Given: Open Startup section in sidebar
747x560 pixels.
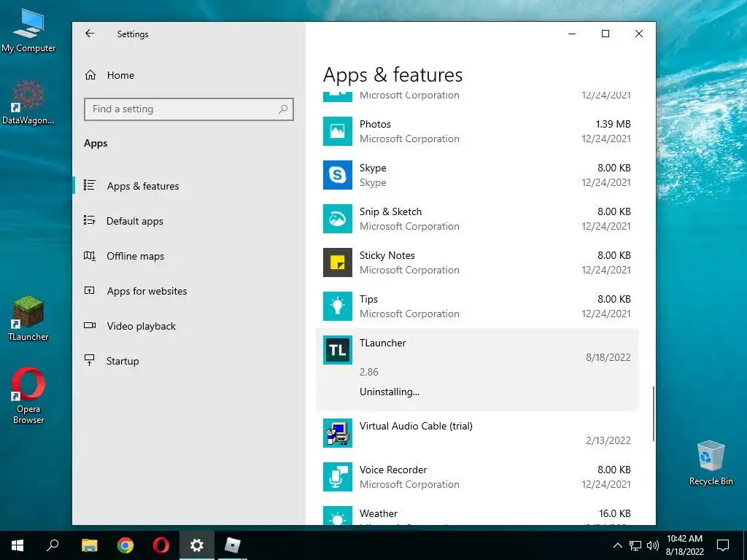Looking at the screenshot, I should pos(123,361).
